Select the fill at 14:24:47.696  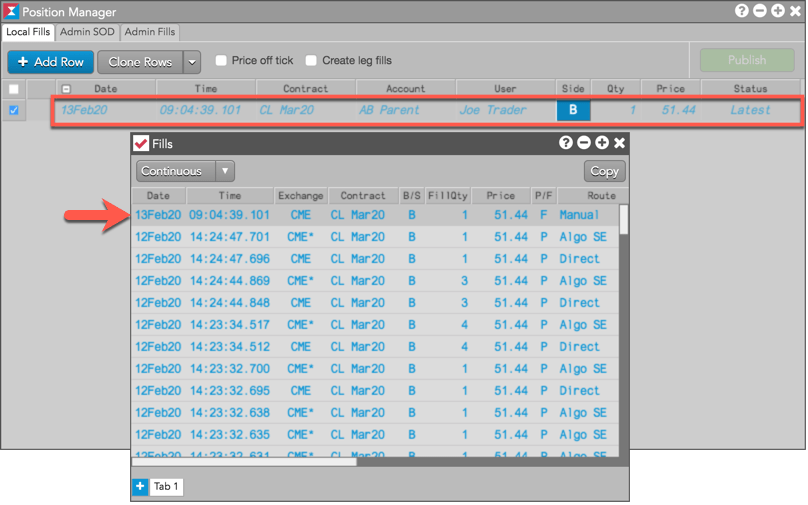tap(375, 259)
